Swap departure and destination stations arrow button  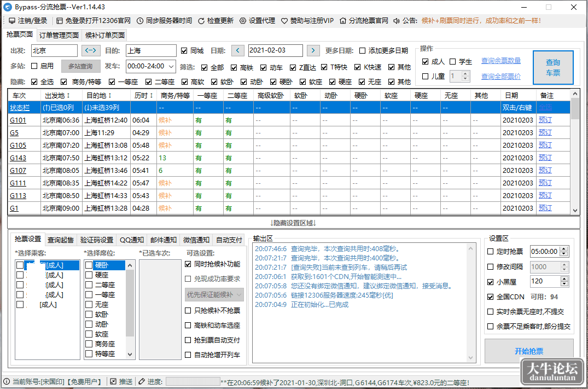click(x=90, y=50)
